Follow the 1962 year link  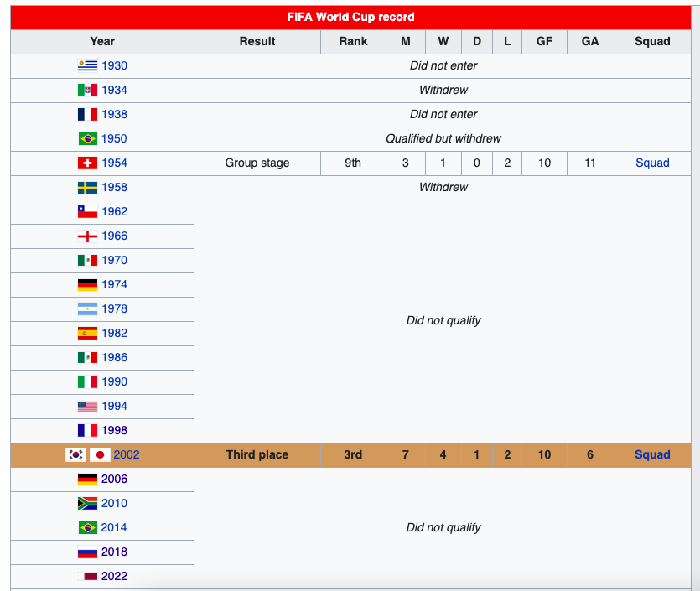point(114,211)
